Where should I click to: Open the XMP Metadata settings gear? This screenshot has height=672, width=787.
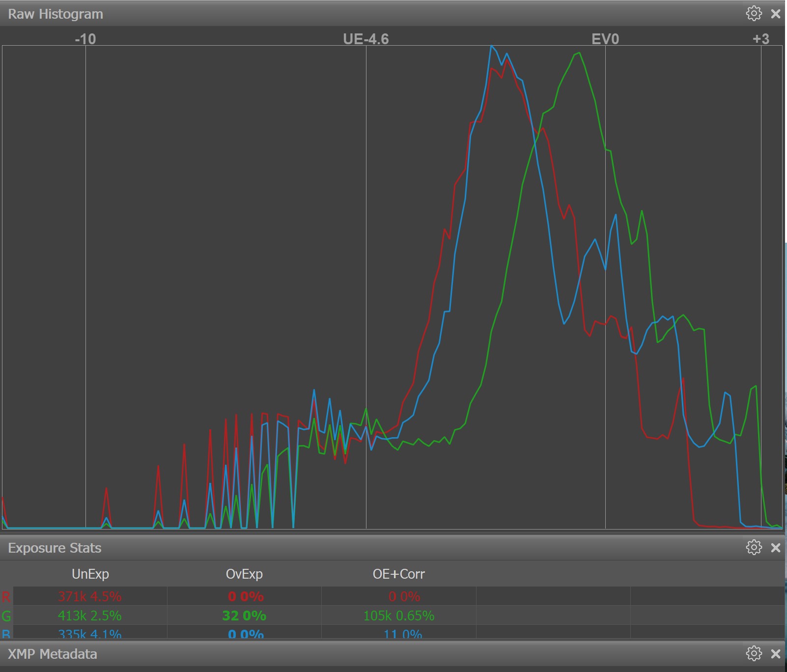(x=754, y=653)
